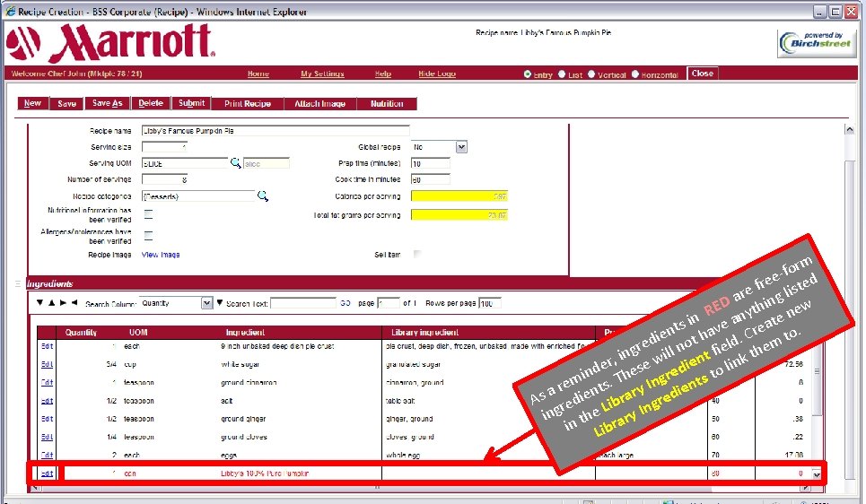This screenshot has width=866, height=504.
Task: Click the Delete button
Action: (x=151, y=103)
